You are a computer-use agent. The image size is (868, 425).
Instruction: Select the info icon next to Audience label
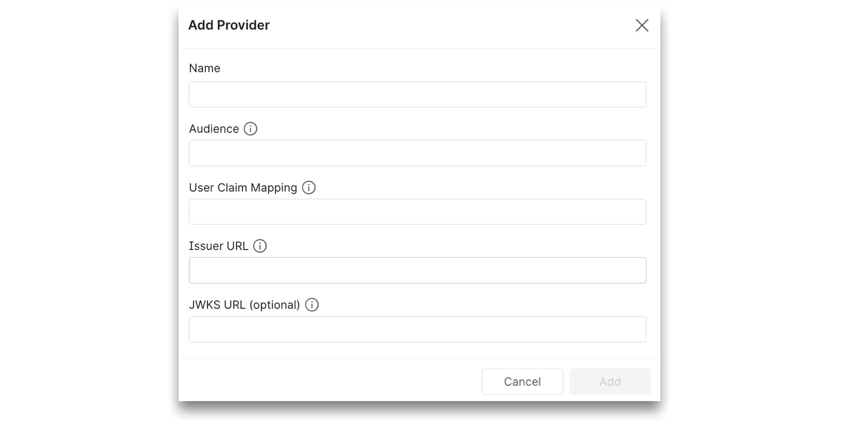coord(251,129)
